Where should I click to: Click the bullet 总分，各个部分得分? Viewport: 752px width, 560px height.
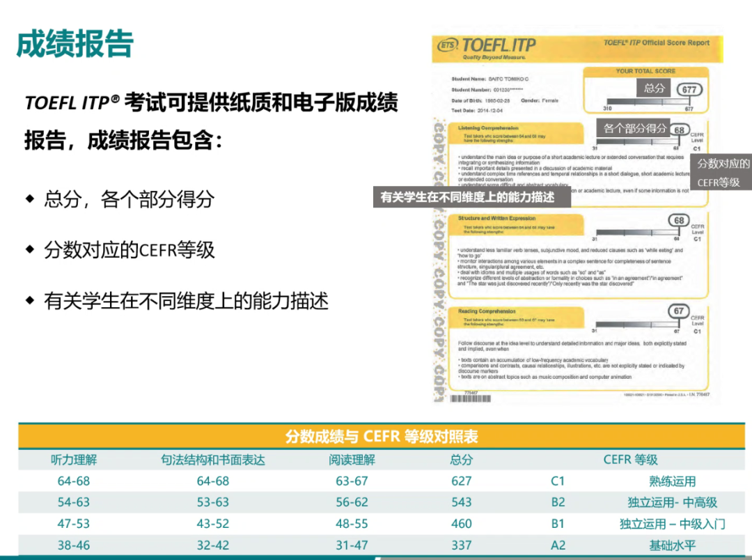(129, 199)
